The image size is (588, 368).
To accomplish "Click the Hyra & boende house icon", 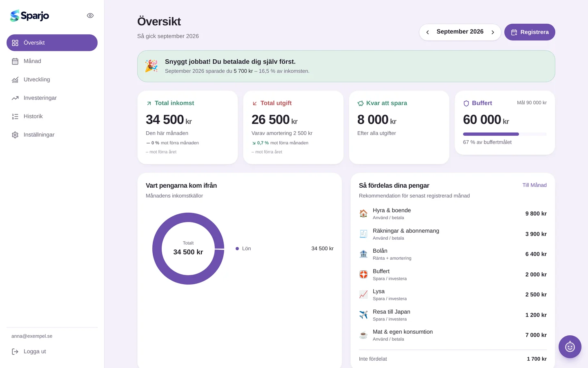I will click(363, 213).
